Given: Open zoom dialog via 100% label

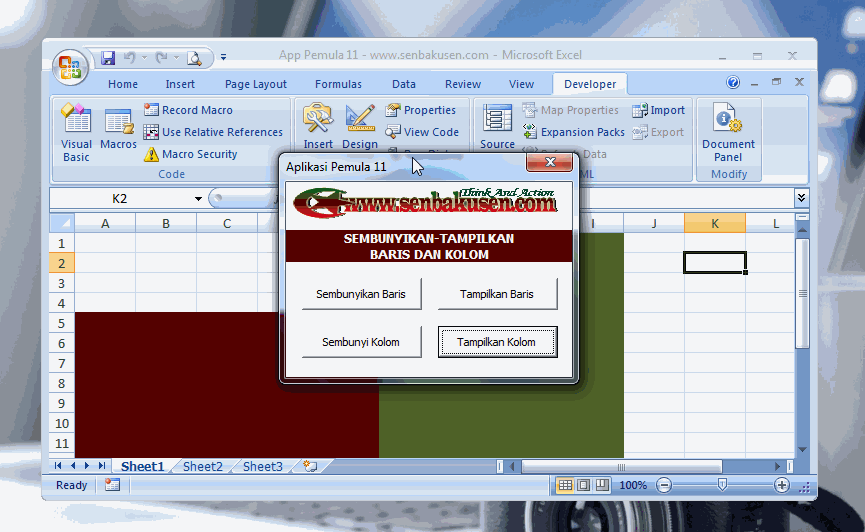Looking at the screenshot, I should 633,485.
